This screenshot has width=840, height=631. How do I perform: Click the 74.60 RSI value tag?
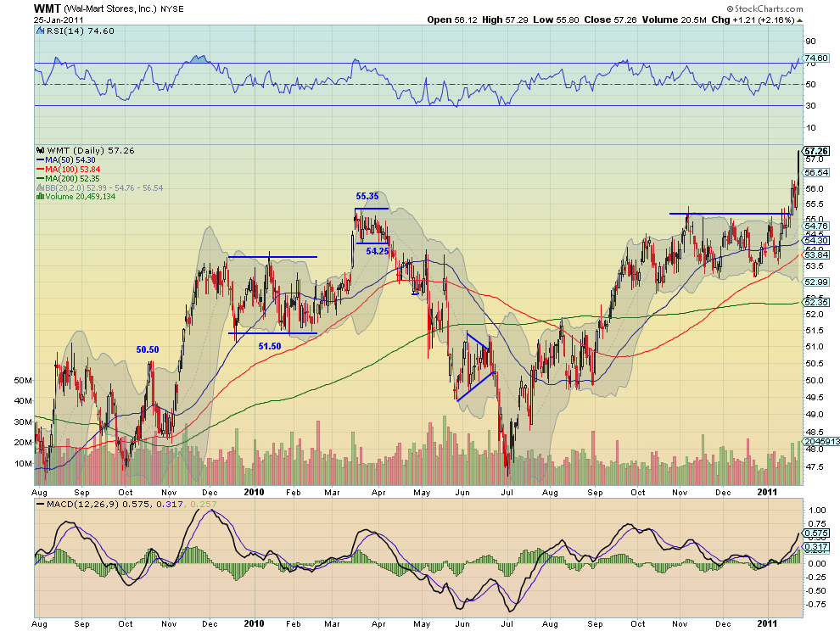816,58
